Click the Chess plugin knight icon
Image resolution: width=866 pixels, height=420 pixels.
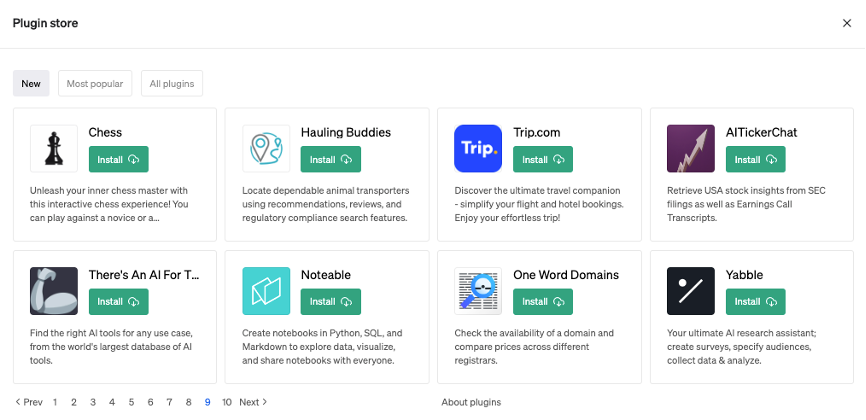coord(54,149)
